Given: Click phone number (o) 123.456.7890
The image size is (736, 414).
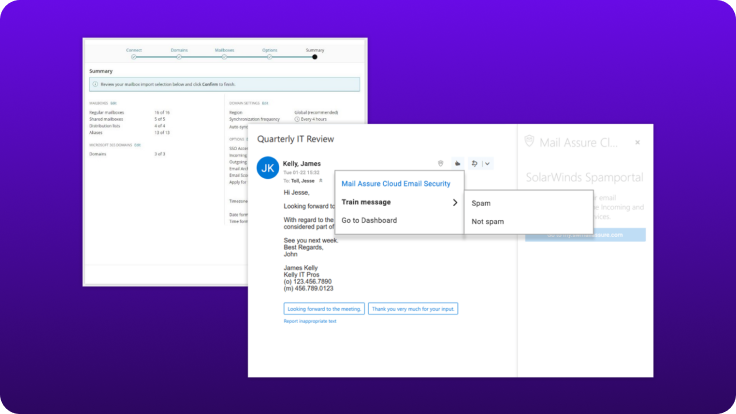Looking at the screenshot, I should 307,282.
